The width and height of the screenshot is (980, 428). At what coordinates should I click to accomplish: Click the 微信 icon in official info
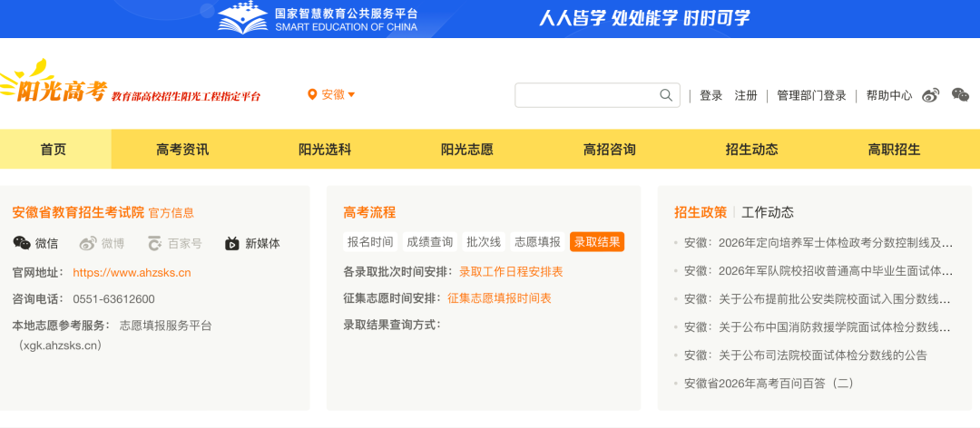tap(22, 243)
